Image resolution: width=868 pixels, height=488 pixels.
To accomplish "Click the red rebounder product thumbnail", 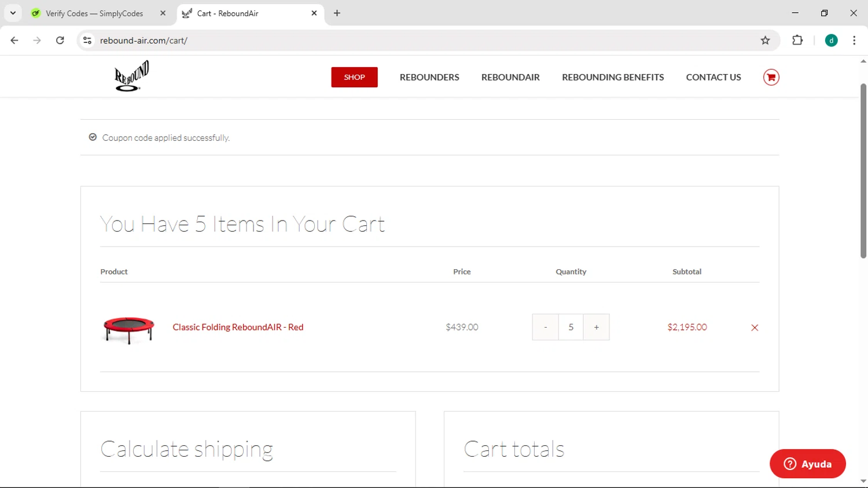I will click(x=128, y=330).
